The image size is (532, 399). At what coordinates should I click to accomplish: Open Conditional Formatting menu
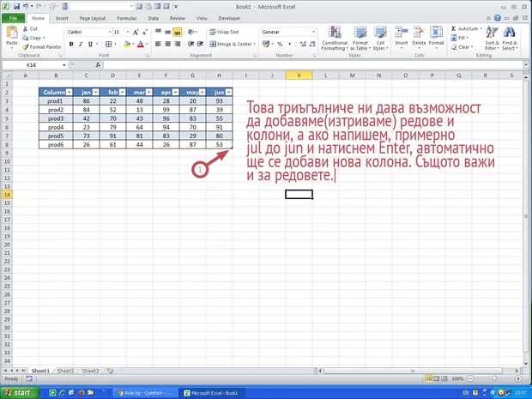(x=335, y=39)
